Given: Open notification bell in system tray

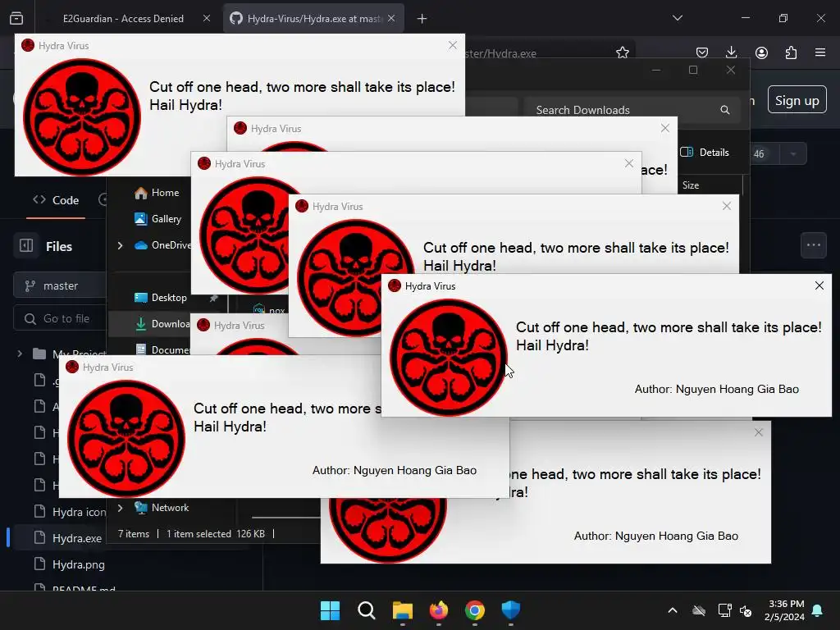Looking at the screenshot, I should click(x=817, y=610).
